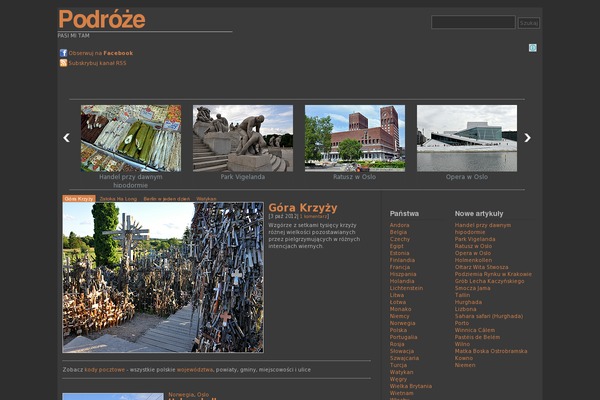
Task: Advance the carousel with the right arrow
Action: tap(527, 138)
